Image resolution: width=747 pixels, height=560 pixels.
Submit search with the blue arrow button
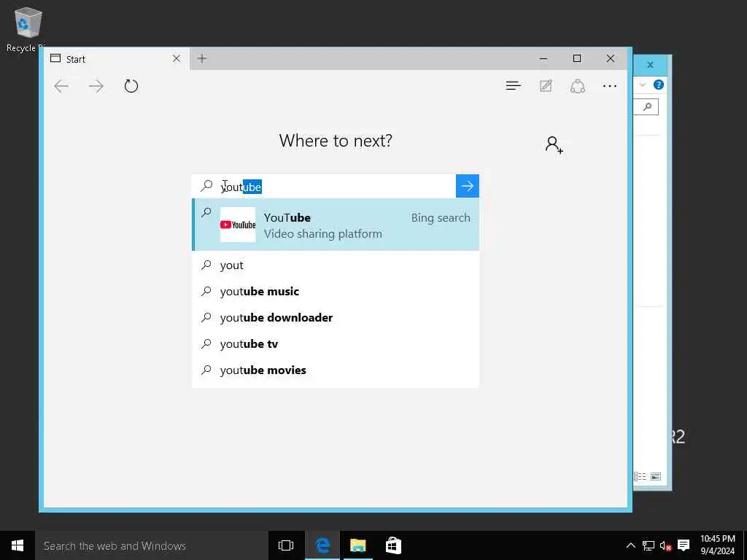[x=468, y=186]
